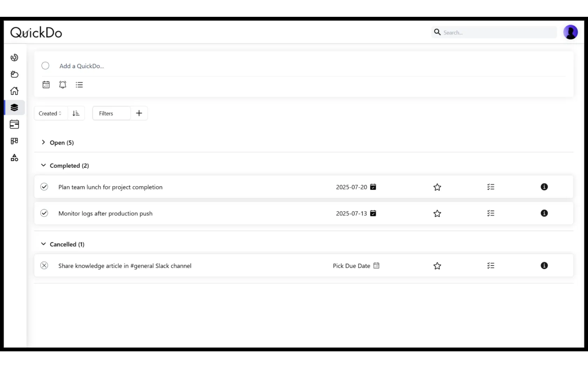Viewport: 588px width, 368px height.
Task: Click the plus button to add a filter
Action: pyautogui.click(x=139, y=113)
